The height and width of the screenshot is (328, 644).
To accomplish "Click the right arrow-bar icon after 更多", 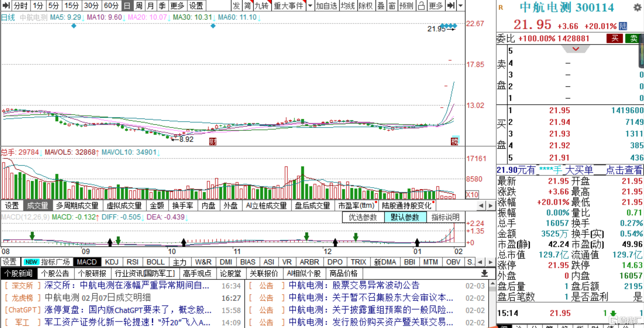I will tap(451, 5).
